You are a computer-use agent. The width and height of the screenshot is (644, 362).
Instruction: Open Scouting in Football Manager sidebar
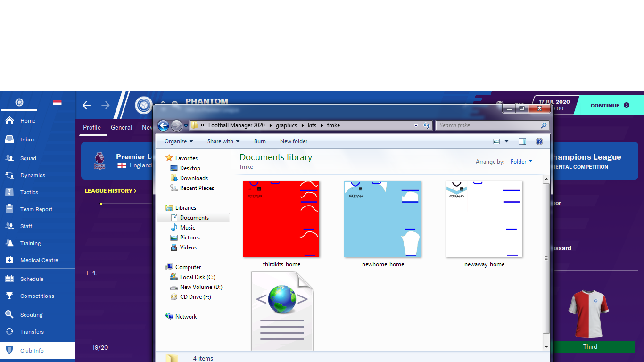coord(38,315)
